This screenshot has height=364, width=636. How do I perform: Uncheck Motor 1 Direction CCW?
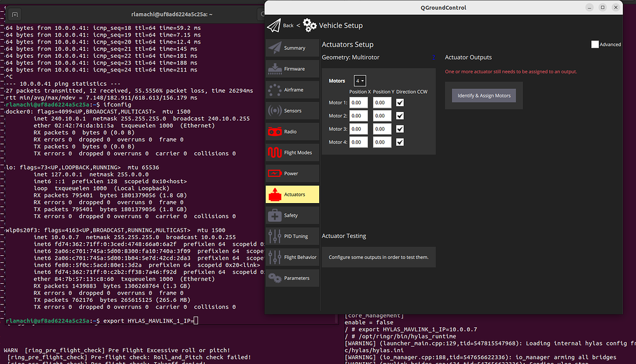click(400, 102)
